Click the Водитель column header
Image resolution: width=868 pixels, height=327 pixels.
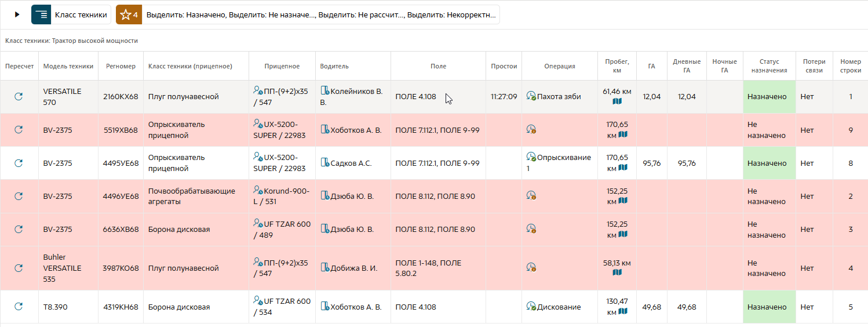334,66
